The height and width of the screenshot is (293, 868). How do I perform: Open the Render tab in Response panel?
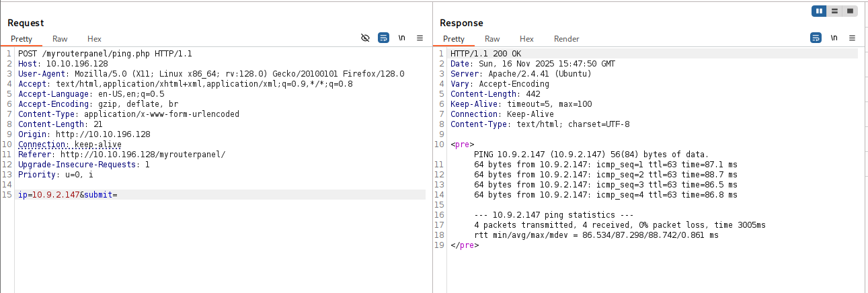[566, 39]
